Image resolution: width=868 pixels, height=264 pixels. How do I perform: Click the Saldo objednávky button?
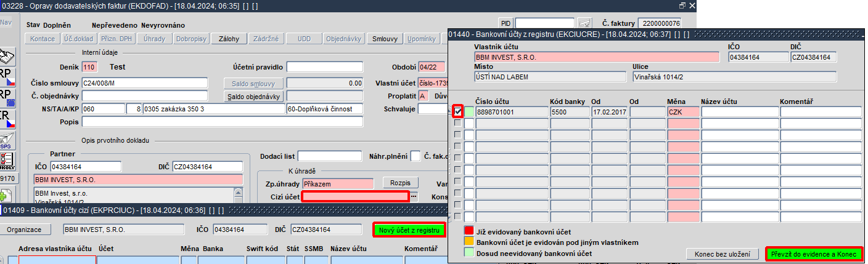pyautogui.click(x=253, y=96)
